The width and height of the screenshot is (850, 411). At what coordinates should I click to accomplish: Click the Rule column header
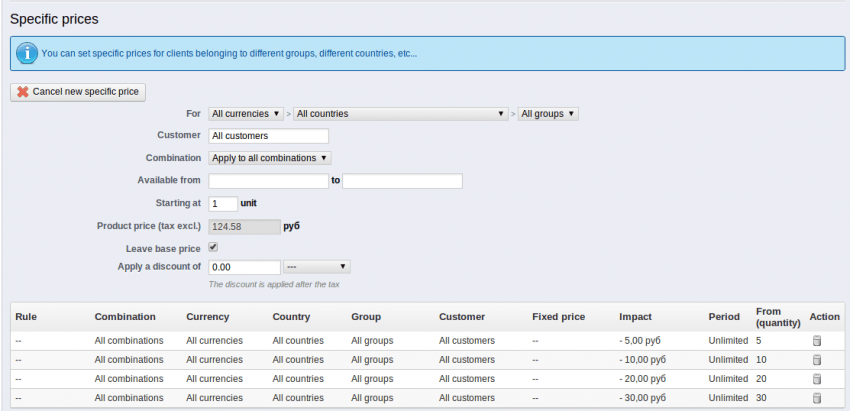click(26, 317)
